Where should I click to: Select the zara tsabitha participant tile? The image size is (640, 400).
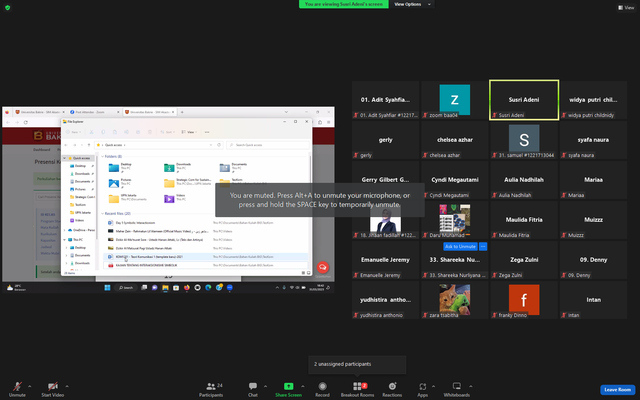click(x=454, y=300)
